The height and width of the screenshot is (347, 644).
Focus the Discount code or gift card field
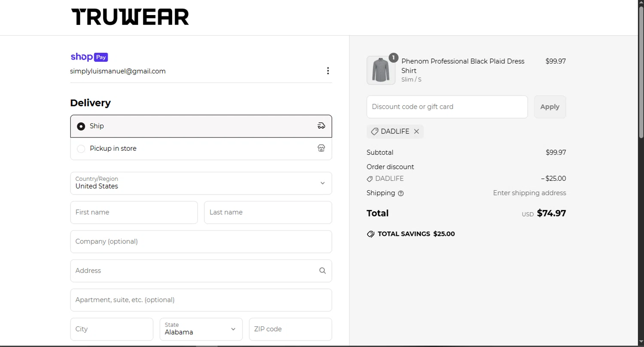447,107
